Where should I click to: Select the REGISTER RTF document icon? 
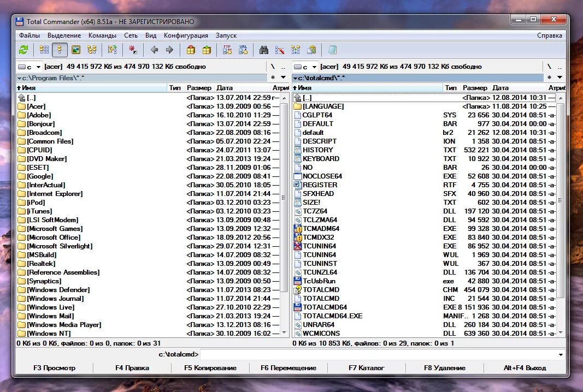pyautogui.click(x=297, y=185)
